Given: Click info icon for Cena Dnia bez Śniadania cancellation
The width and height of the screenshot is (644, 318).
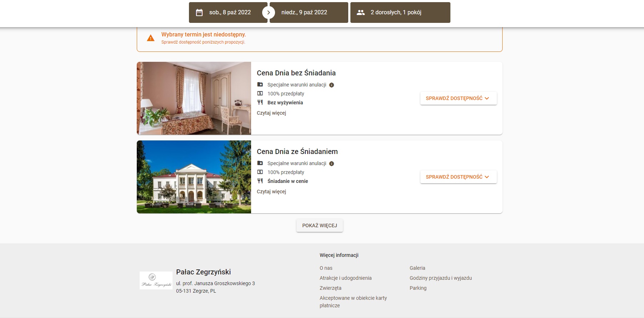Looking at the screenshot, I should [331, 85].
